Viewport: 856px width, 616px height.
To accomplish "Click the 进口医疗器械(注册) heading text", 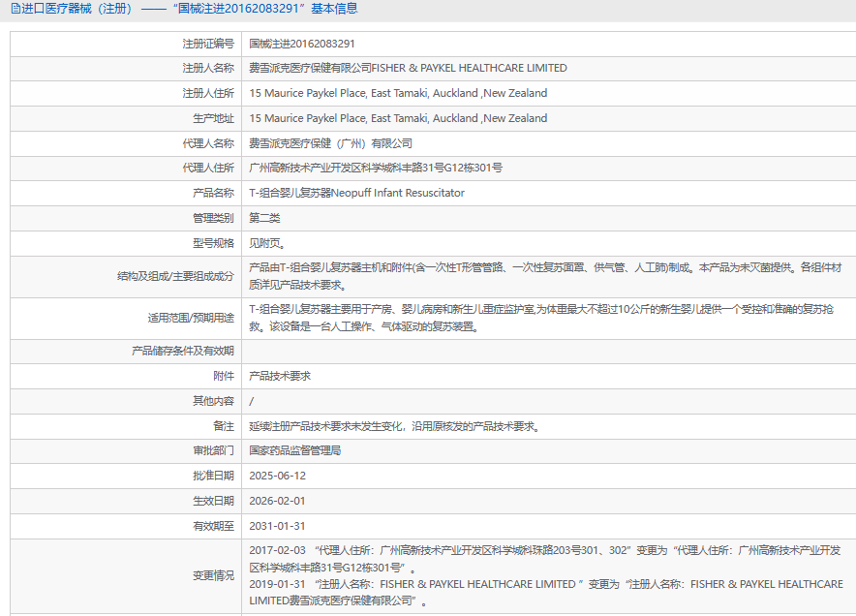I will pos(76,9).
